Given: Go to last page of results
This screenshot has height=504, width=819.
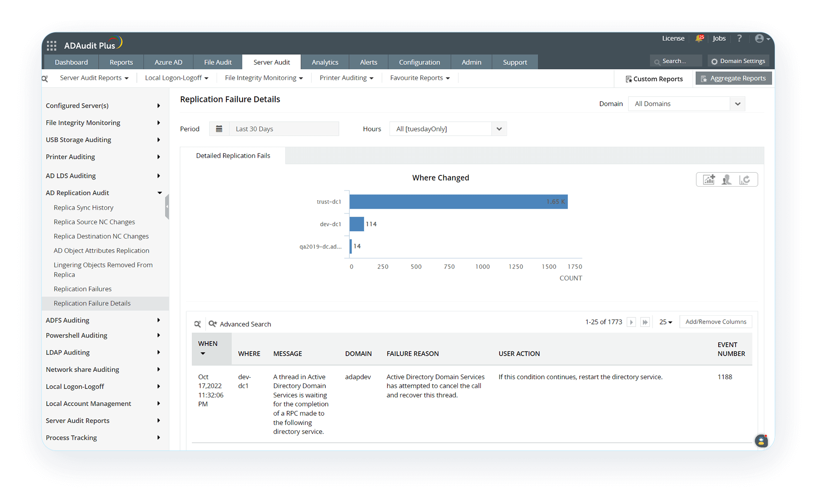Looking at the screenshot, I should tap(645, 322).
